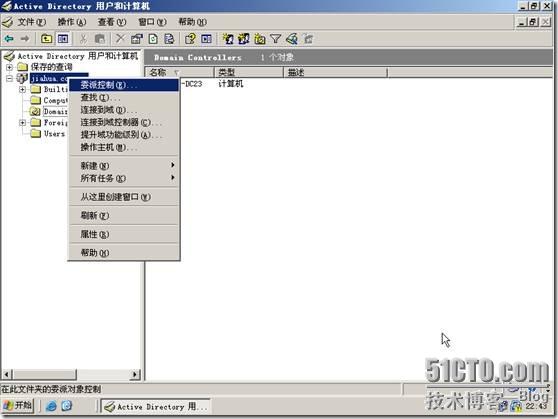Click the Delete X toolbar icon
Screen dimensions: 558x419
coord(121,38)
